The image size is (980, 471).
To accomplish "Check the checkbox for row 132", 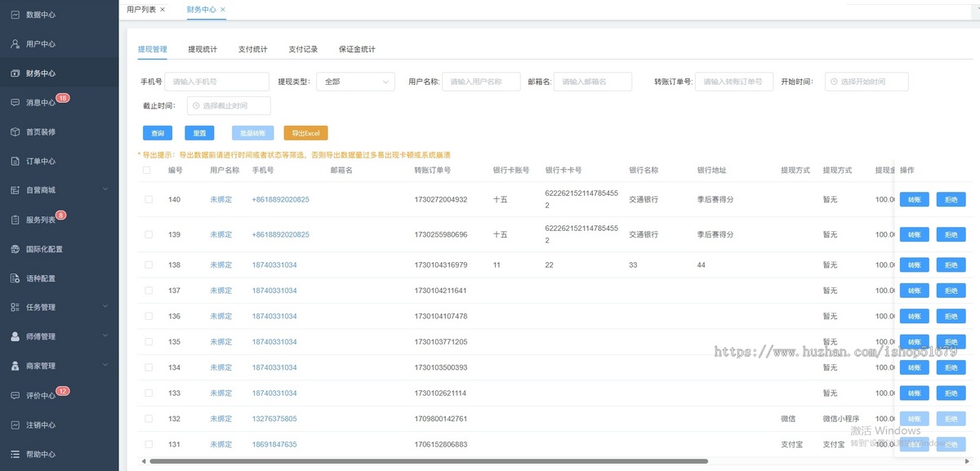I will coord(149,419).
